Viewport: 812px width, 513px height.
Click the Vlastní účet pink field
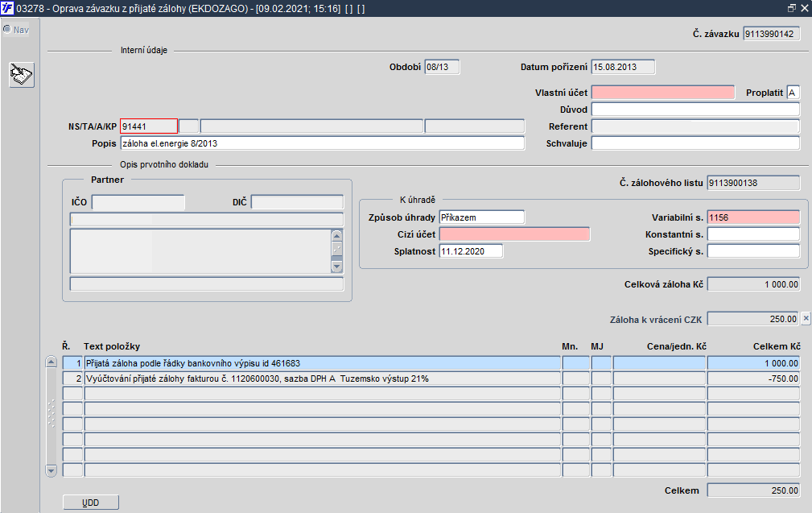(x=663, y=93)
